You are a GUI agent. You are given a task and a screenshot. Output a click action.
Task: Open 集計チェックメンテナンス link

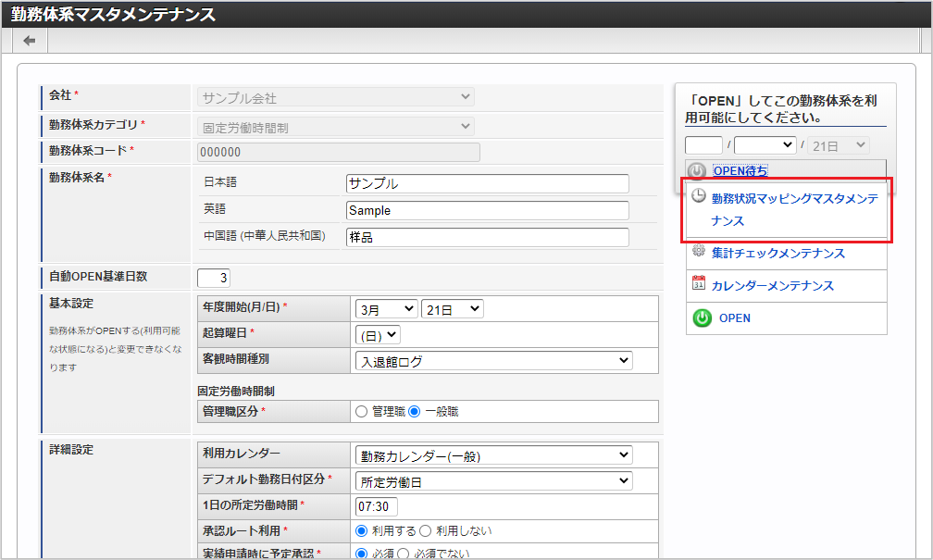[777, 254]
